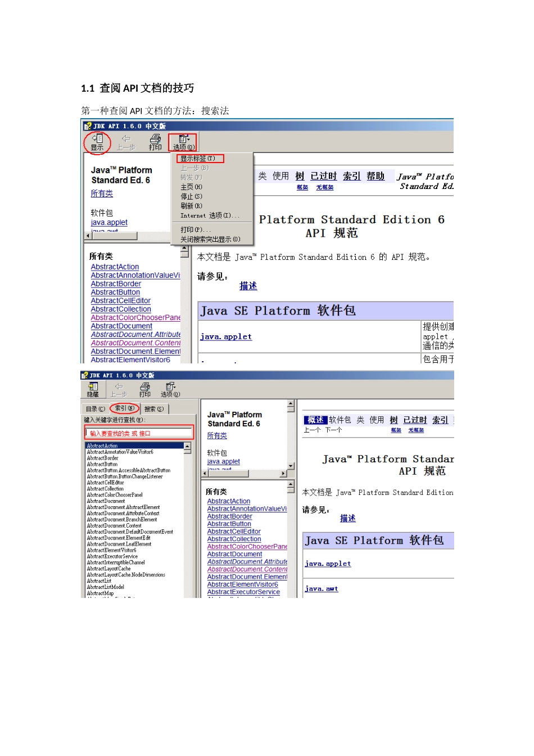Click the 上一步 back arrow icon
The width and height of the screenshot is (534, 756).
125,141
